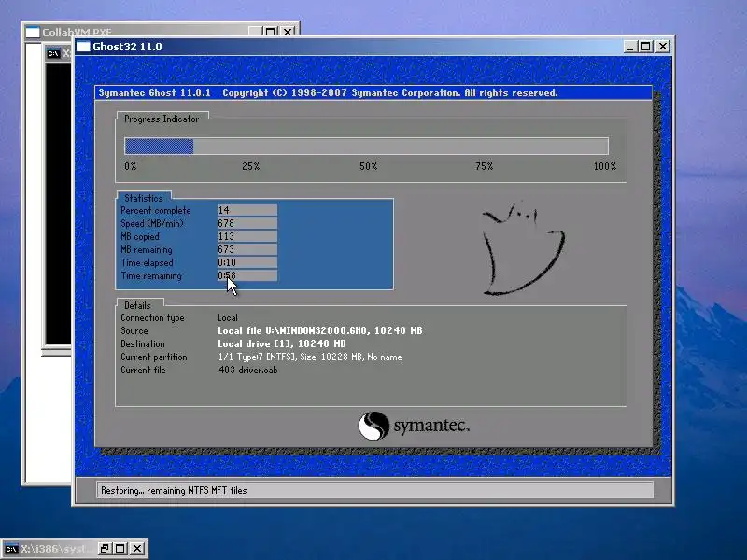The height and width of the screenshot is (560, 747).
Task: Click the 'Restoring... remaining NTFS MFT files' status bar
Action: (x=374, y=490)
